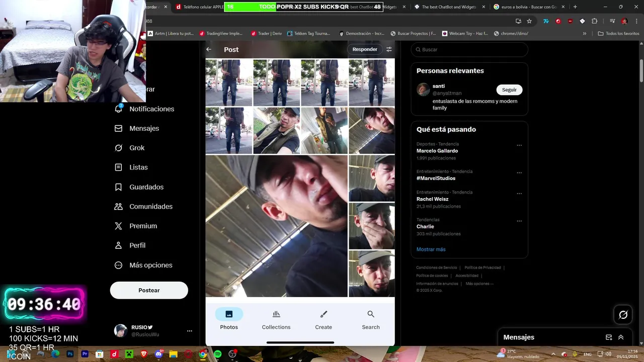Click the Buscar search field
Image resolution: width=644 pixels, height=362 pixels.
(x=469, y=49)
